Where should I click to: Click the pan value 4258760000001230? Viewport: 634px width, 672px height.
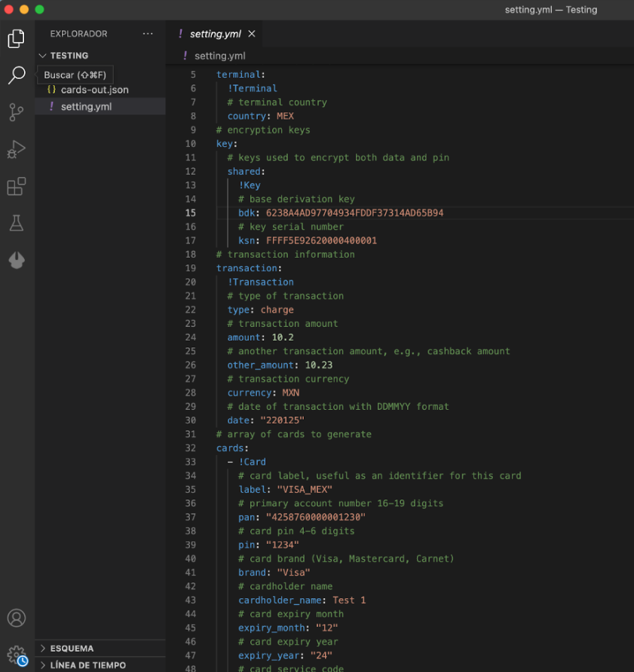(316, 518)
